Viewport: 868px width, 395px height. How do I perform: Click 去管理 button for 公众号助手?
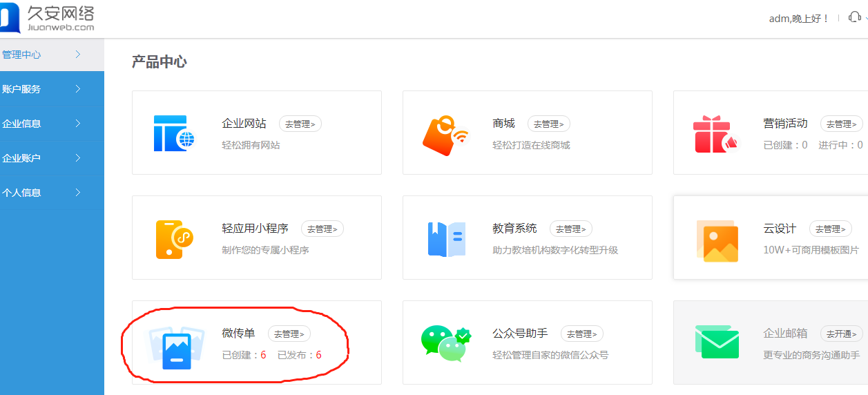coord(582,334)
